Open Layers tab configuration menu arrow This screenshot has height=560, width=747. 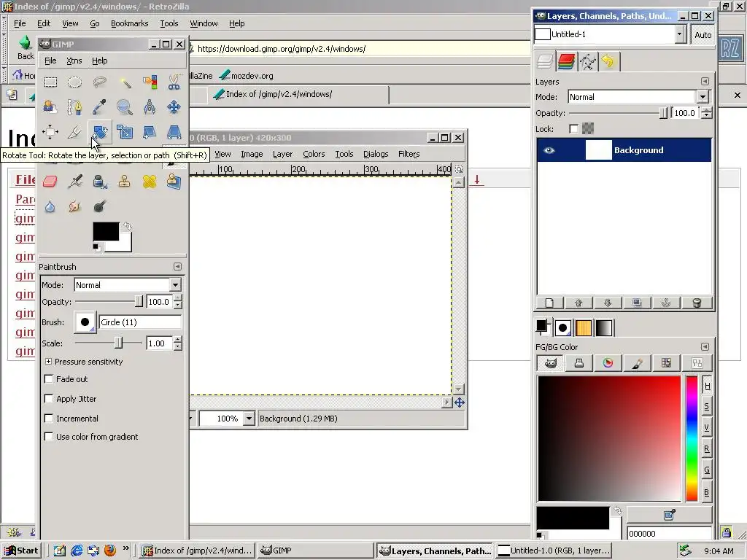(705, 82)
